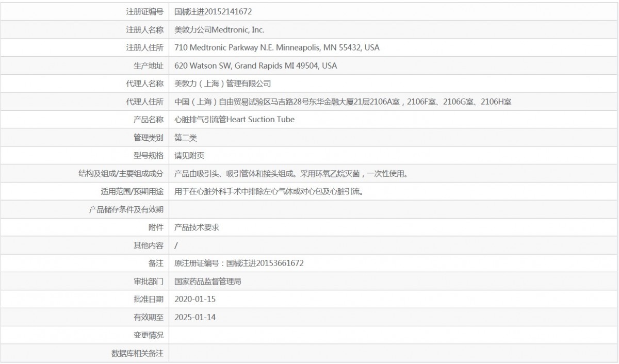Click the 结构及组成/主要组成成分 label
Viewport: 619px width, 364px height.
tap(121, 173)
